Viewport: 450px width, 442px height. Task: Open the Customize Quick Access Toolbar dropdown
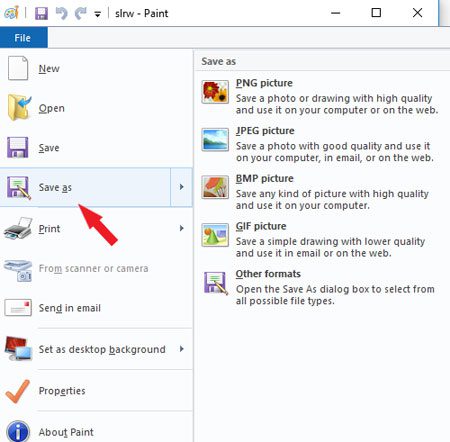[97, 14]
